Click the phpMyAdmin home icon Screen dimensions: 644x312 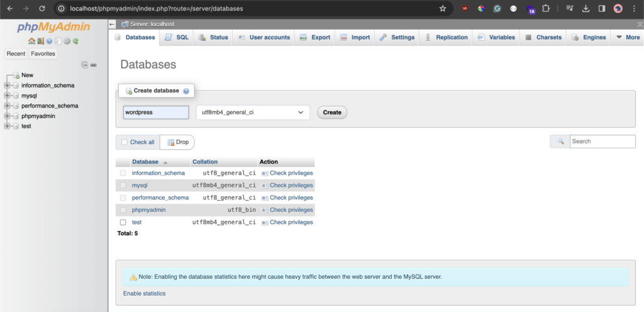[31, 41]
